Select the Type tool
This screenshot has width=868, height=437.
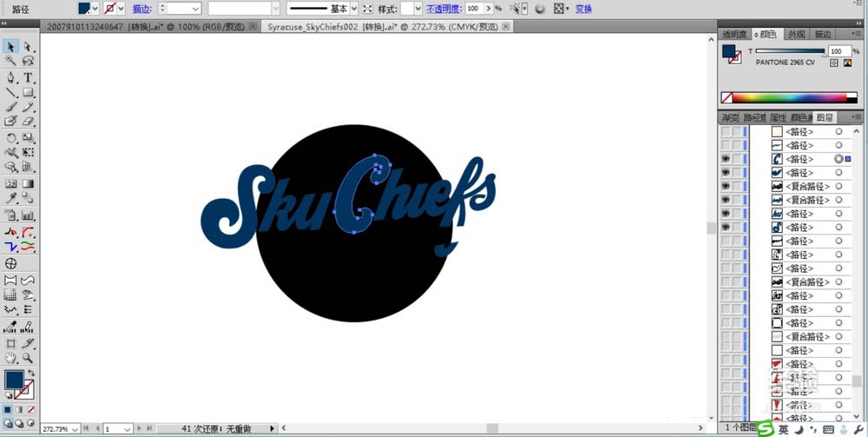(x=28, y=77)
